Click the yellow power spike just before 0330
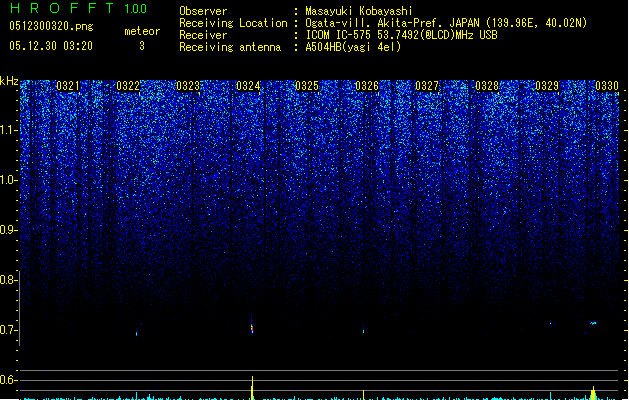629x400 pixels. [x=593, y=393]
